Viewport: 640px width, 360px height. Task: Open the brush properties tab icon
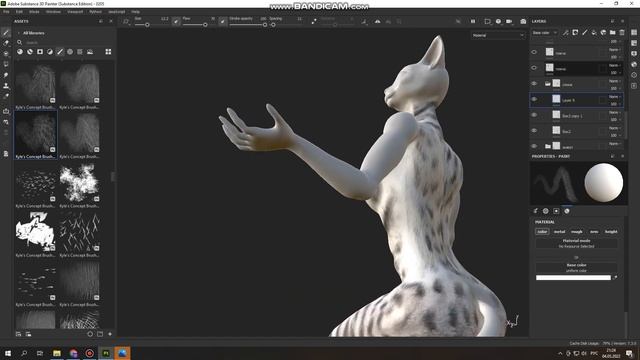(x=536, y=211)
